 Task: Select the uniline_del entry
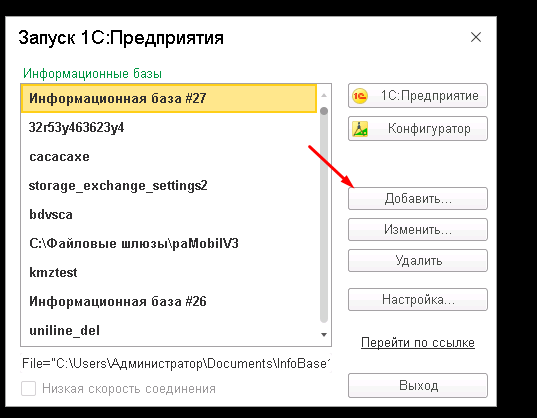(x=169, y=331)
